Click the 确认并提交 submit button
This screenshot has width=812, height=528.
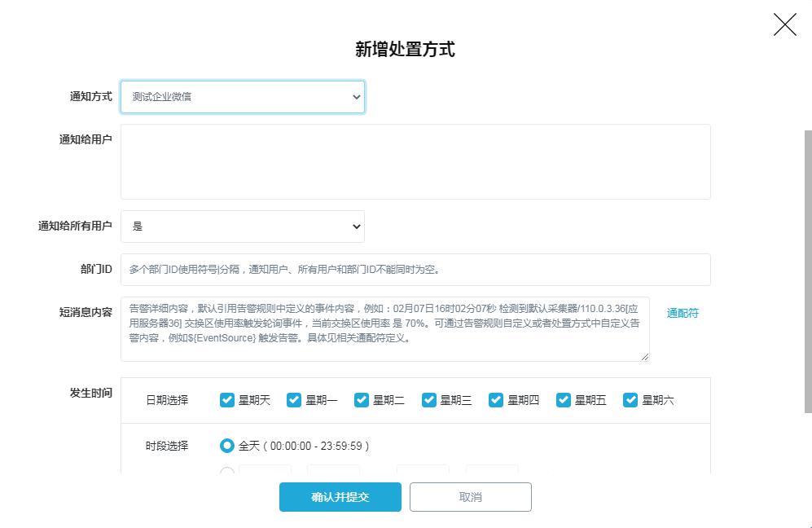(x=340, y=497)
